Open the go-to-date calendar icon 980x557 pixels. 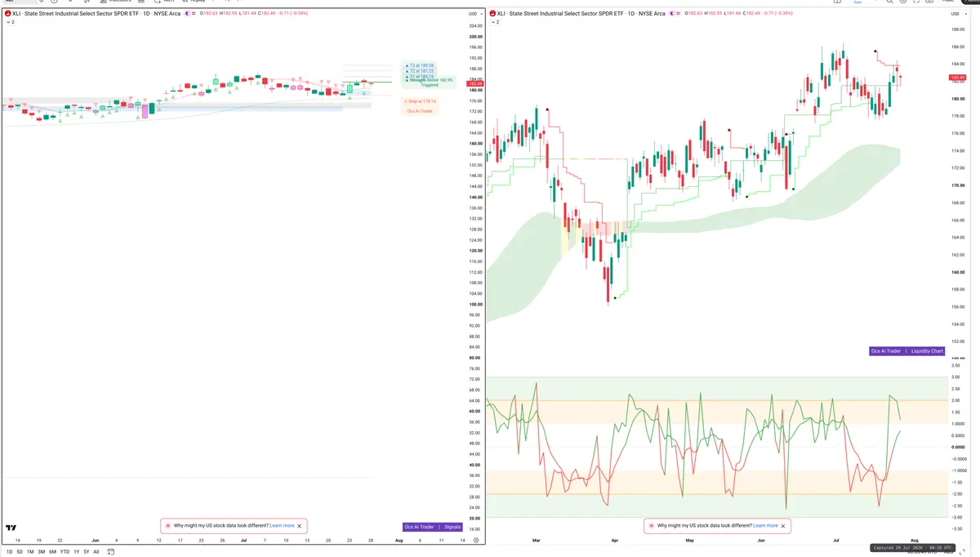click(x=111, y=552)
